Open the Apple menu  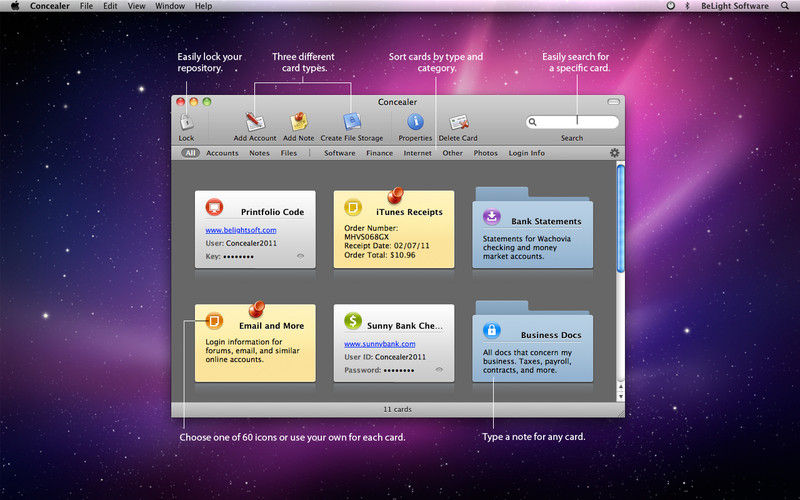[15, 6]
